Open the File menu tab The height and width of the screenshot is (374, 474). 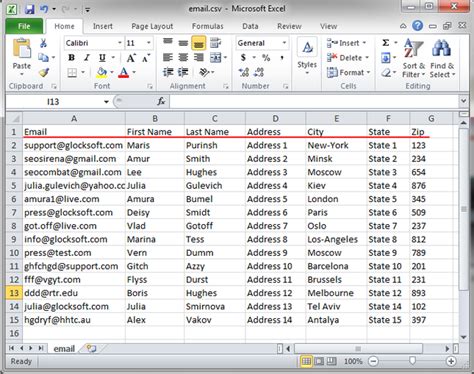click(x=24, y=26)
